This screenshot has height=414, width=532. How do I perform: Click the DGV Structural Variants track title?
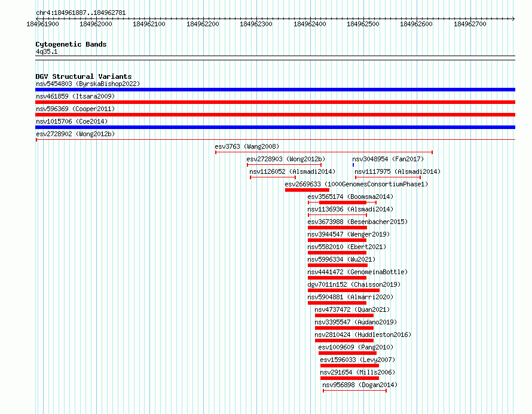click(84, 76)
